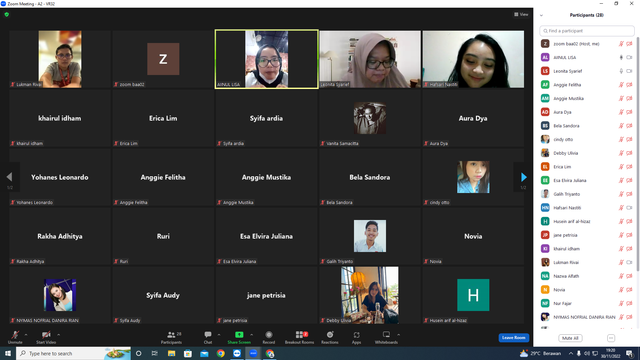Go to previous gallery page arrow
The height and width of the screenshot is (360, 640).
[x=9, y=177]
